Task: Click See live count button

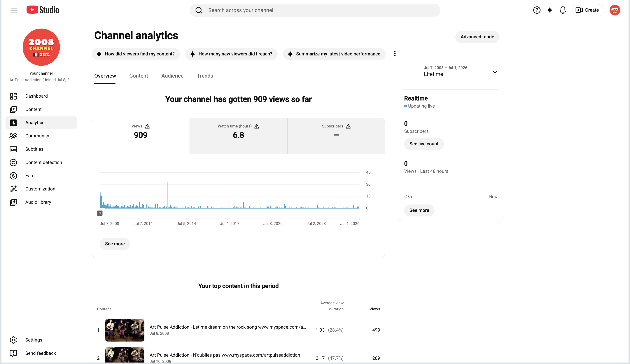Action: pos(424,144)
